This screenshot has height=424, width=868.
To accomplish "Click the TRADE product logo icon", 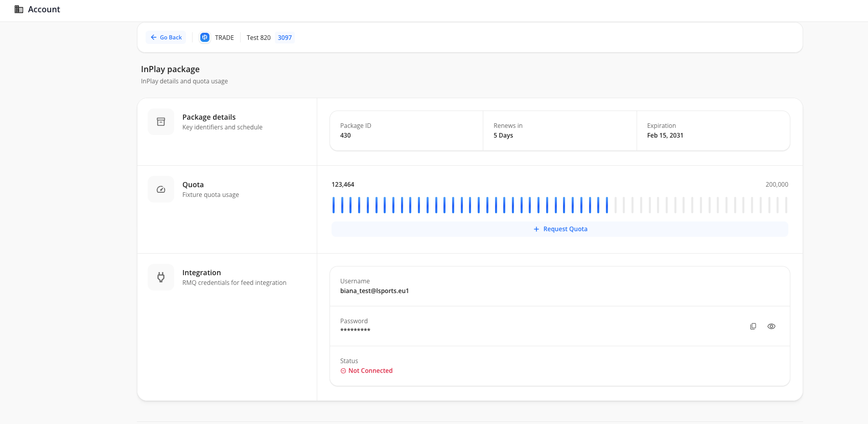I will [205, 37].
